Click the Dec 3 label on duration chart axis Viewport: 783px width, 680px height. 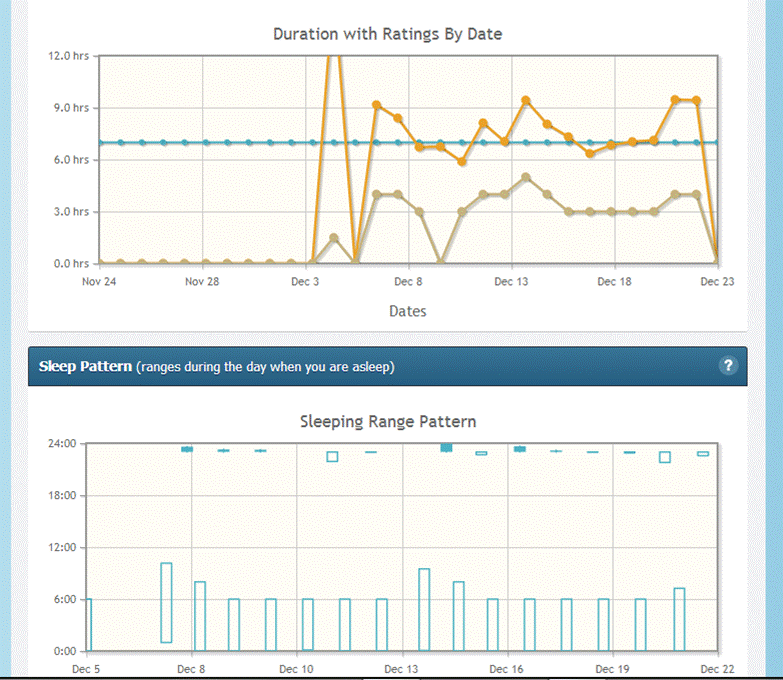(x=305, y=282)
